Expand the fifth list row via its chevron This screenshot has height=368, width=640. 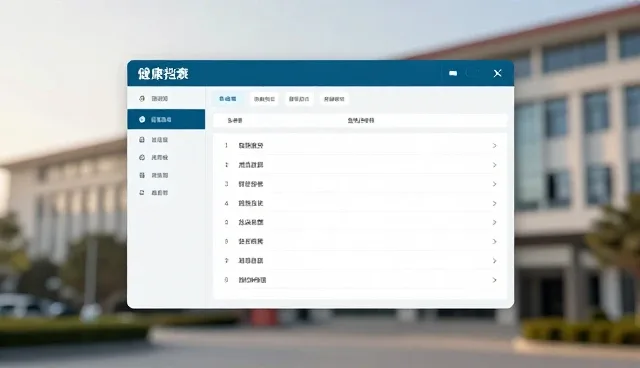[494, 222]
